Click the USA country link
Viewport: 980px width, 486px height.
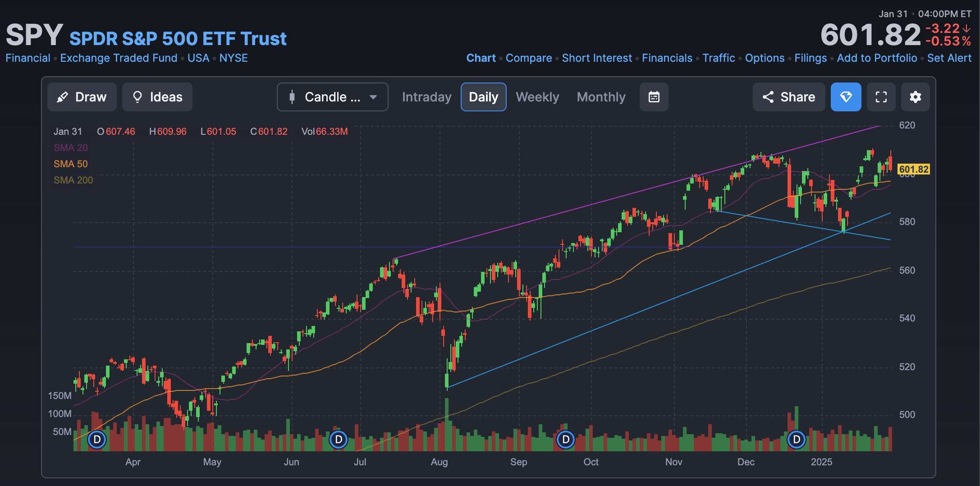click(198, 58)
